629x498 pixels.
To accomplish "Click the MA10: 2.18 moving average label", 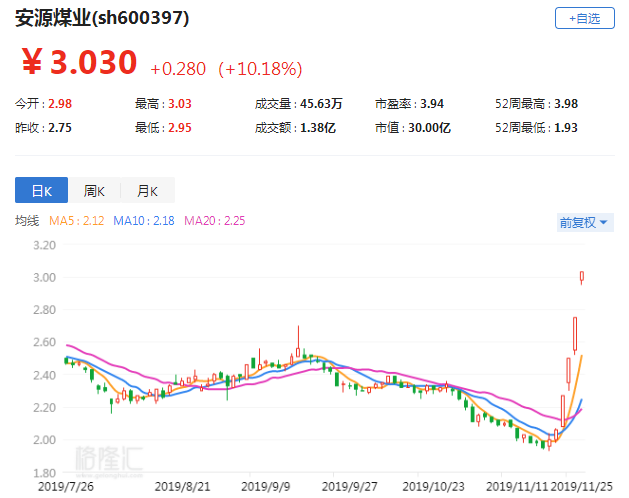I will click(144, 221).
